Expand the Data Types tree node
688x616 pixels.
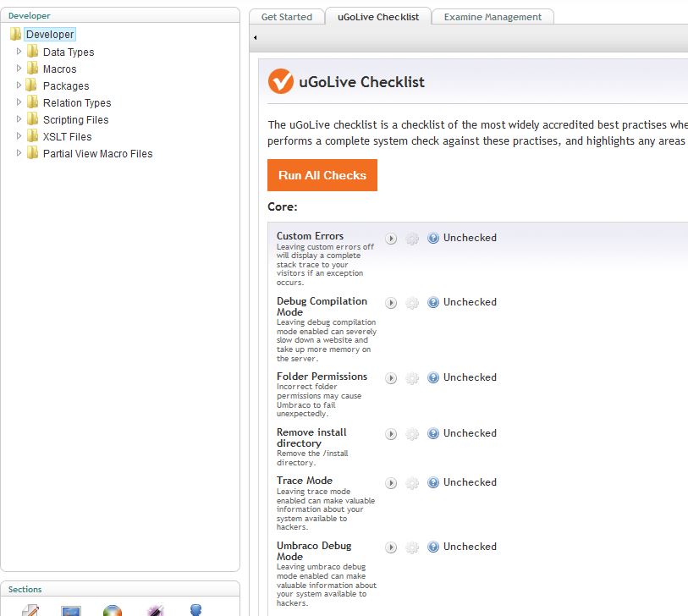19,52
